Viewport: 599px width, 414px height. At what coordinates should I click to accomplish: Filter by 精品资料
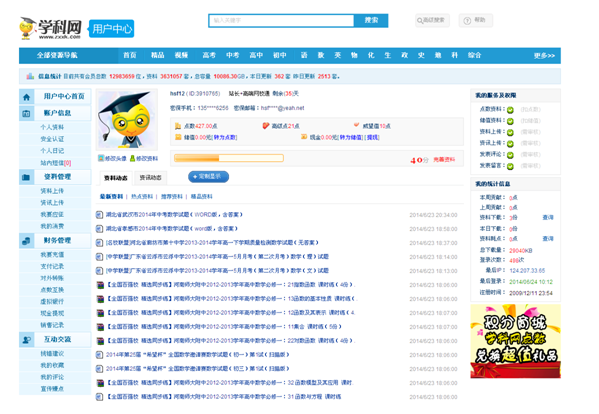click(201, 197)
